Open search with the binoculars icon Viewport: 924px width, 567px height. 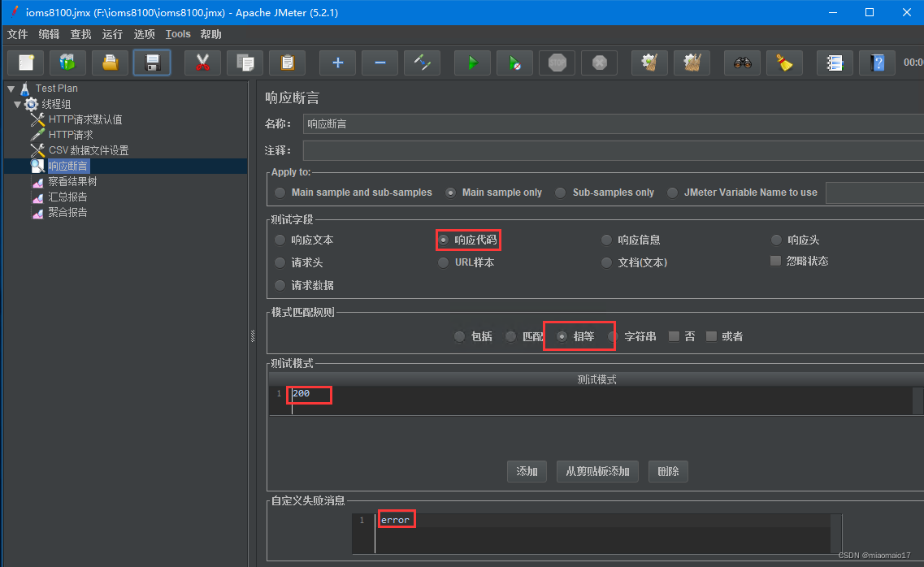(x=743, y=63)
